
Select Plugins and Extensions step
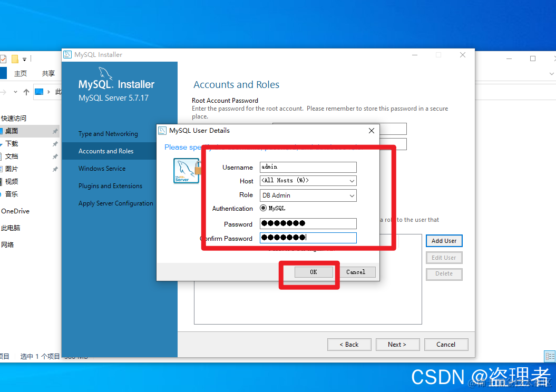[110, 185]
